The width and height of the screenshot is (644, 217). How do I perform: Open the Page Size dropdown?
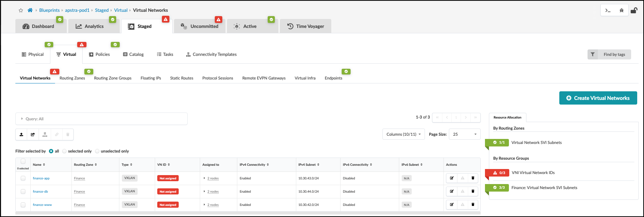pyautogui.click(x=465, y=134)
